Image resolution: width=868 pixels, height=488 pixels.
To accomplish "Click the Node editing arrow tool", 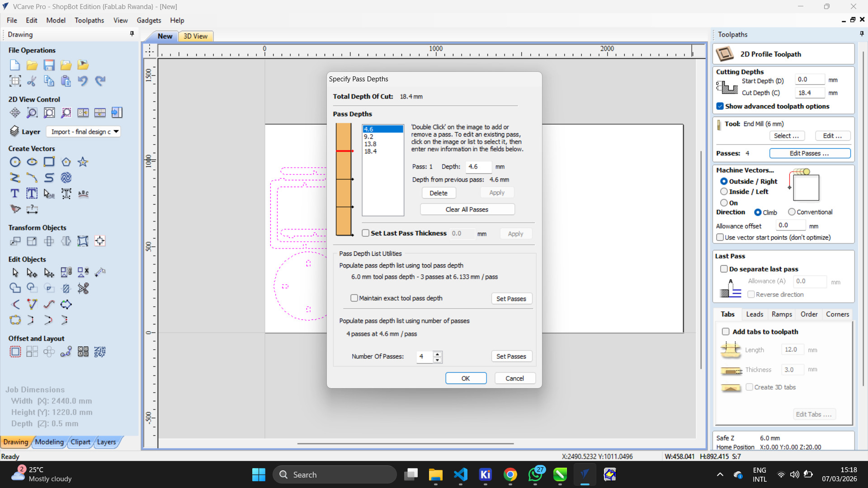I will 32,272.
